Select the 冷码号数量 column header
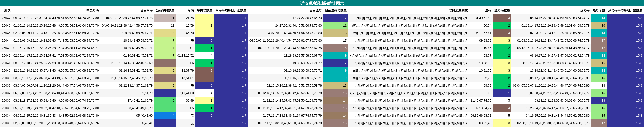The width and height of the screenshot is (644, 127). 205,10
